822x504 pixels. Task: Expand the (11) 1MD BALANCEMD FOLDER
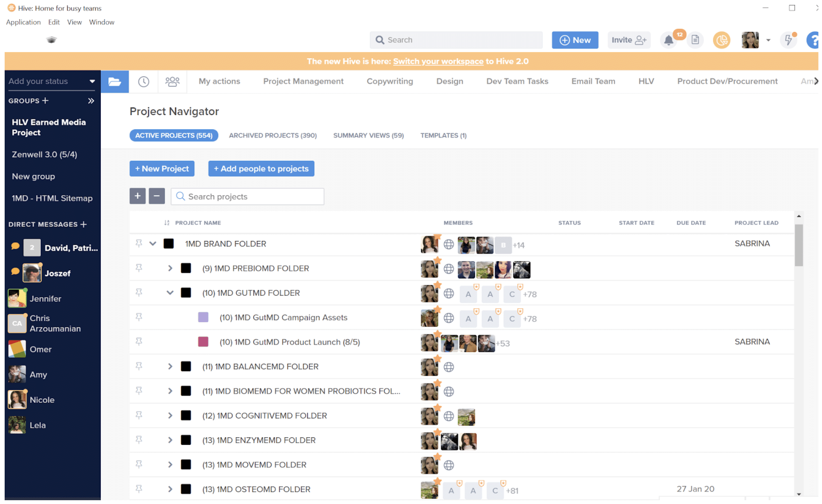pos(170,366)
